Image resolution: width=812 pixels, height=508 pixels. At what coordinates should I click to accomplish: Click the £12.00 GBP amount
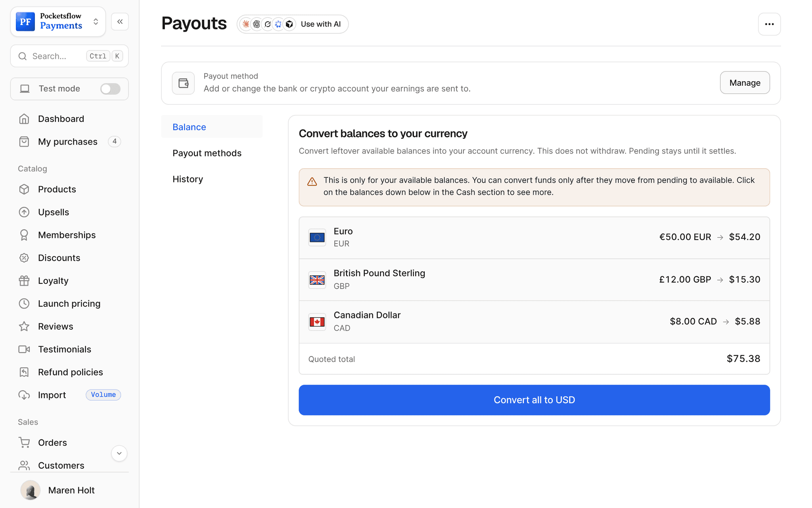(x=685, y=279)
